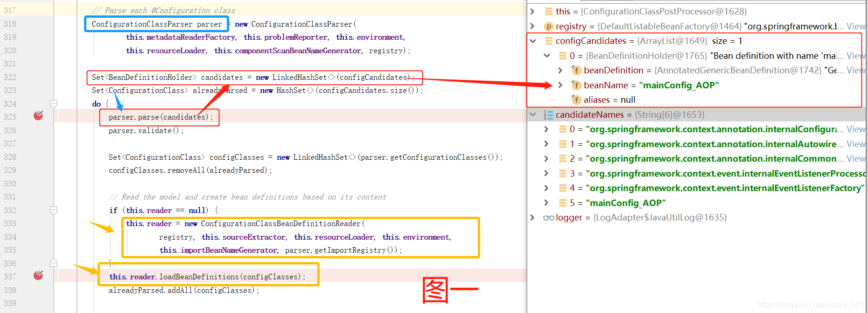Select the aliases = null row
Image resolution: width=868 pixels, height=313 pixels.
pos(697,100)
